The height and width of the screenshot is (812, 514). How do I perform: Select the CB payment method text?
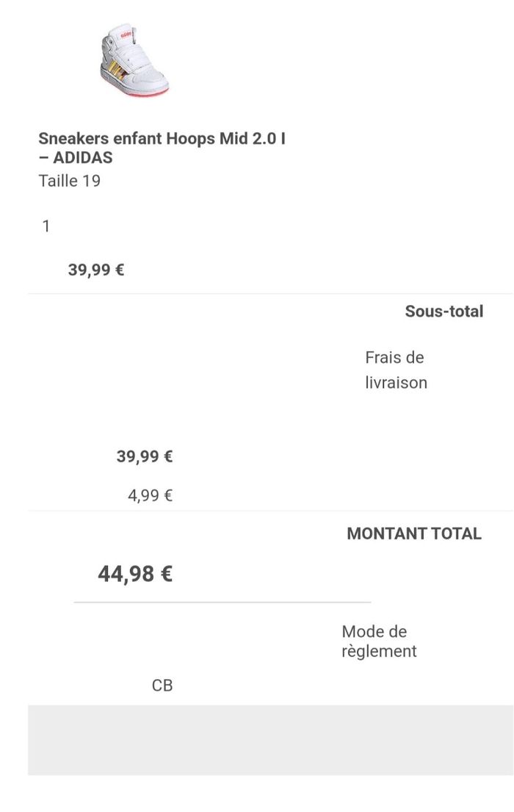click(x=162, y=686)
